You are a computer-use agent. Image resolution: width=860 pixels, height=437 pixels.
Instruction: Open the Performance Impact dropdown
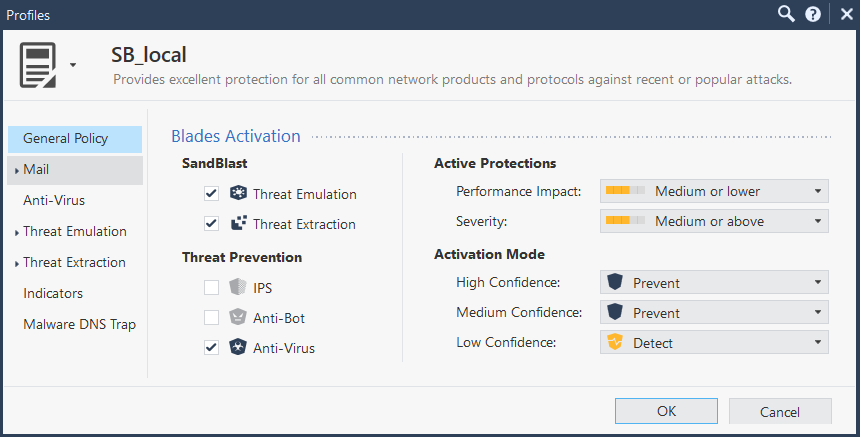[x=714, y=191]
